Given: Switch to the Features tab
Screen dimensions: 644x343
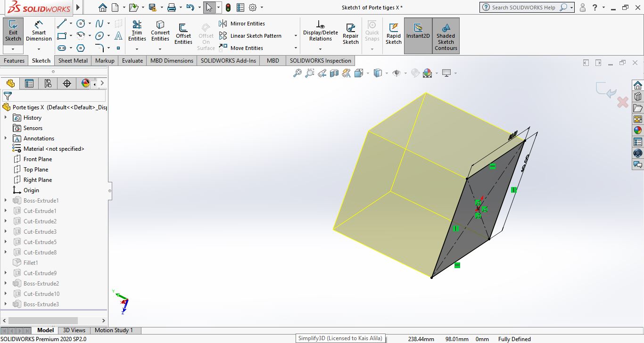Looking at the screenshot, I should [14, 61].
